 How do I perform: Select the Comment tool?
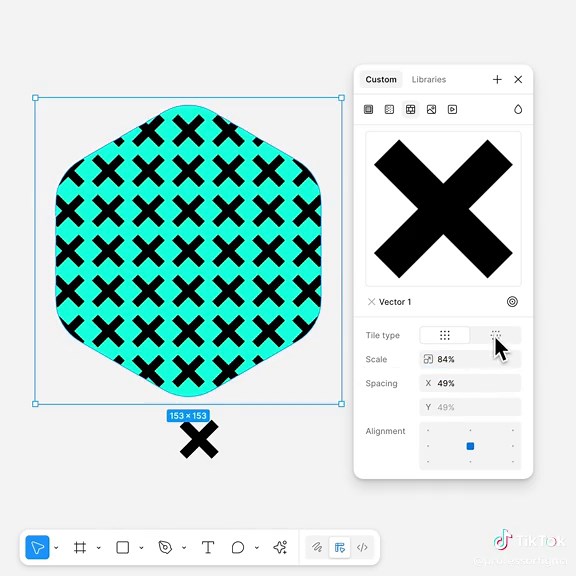click(x=238, y=547)
